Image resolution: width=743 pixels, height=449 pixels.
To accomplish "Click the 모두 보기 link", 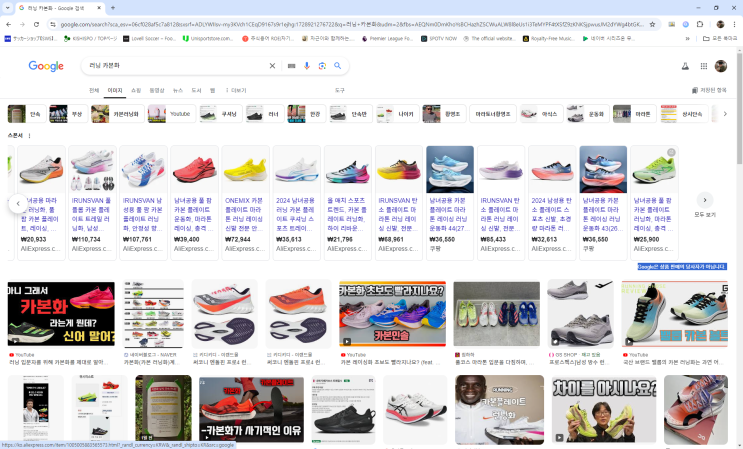I will [705, 215].
